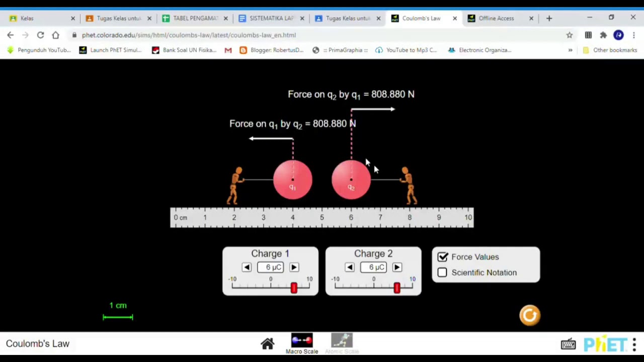644x362 pixels.
Task: Click the PhET home icon
Action: tap(267, 344)
